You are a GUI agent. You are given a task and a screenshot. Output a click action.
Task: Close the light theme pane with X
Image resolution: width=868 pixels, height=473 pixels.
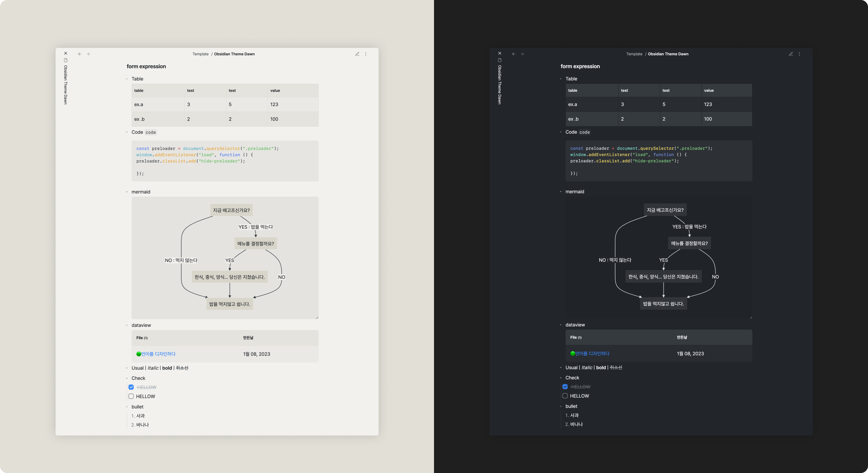(x=66, y=53)
